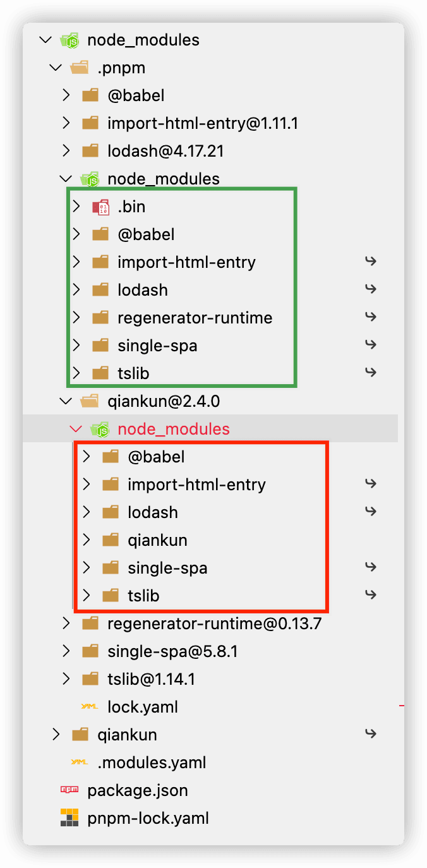Open the package.json file
Viewport: 427px width, 868px height.
click(x=137, y=790)
